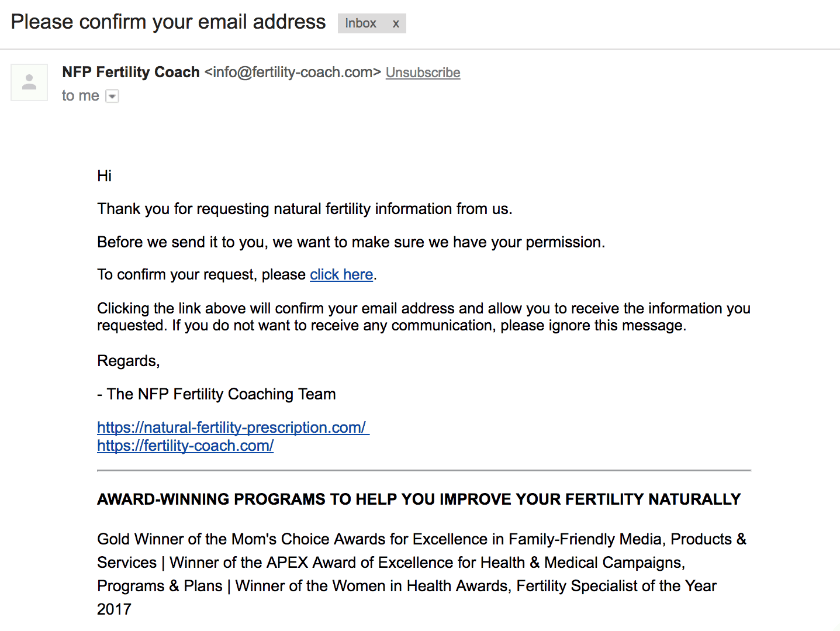Click the "Before we send it to you" sentence
This screenshot has height=631, width=840.
click(351, 242)
